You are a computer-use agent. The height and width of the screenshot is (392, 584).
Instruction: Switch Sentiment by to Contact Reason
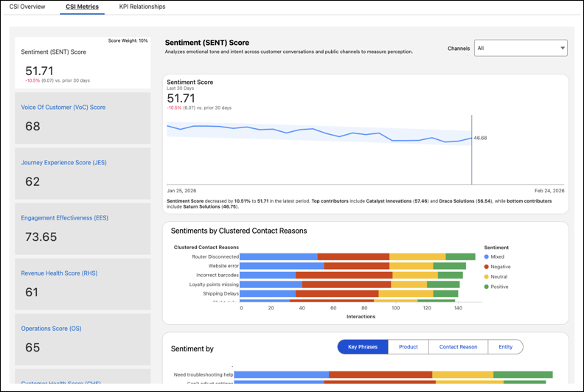(x=458, y=347)
